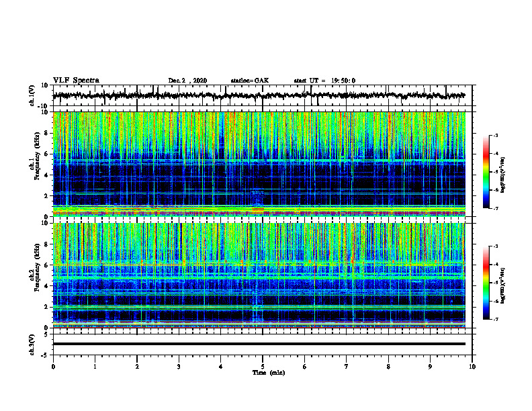Click the ch.1 spectrogram color scale bar

tap(486, 172)
